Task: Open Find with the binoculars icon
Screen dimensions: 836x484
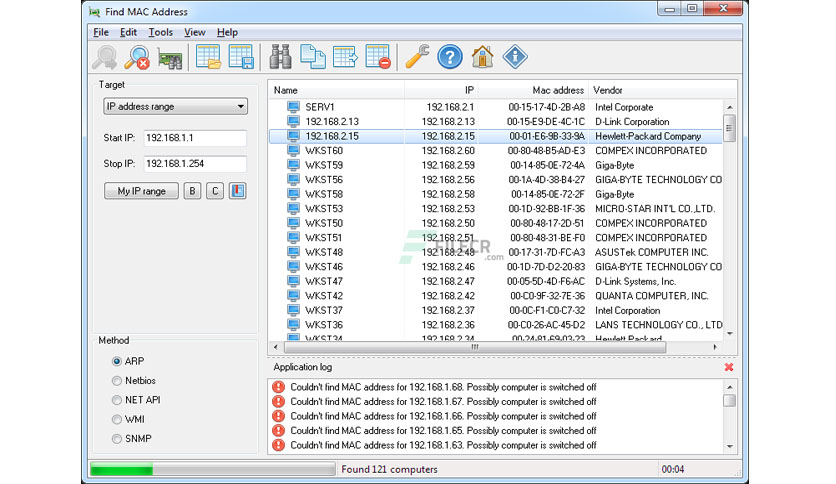Action: (280, 57)
